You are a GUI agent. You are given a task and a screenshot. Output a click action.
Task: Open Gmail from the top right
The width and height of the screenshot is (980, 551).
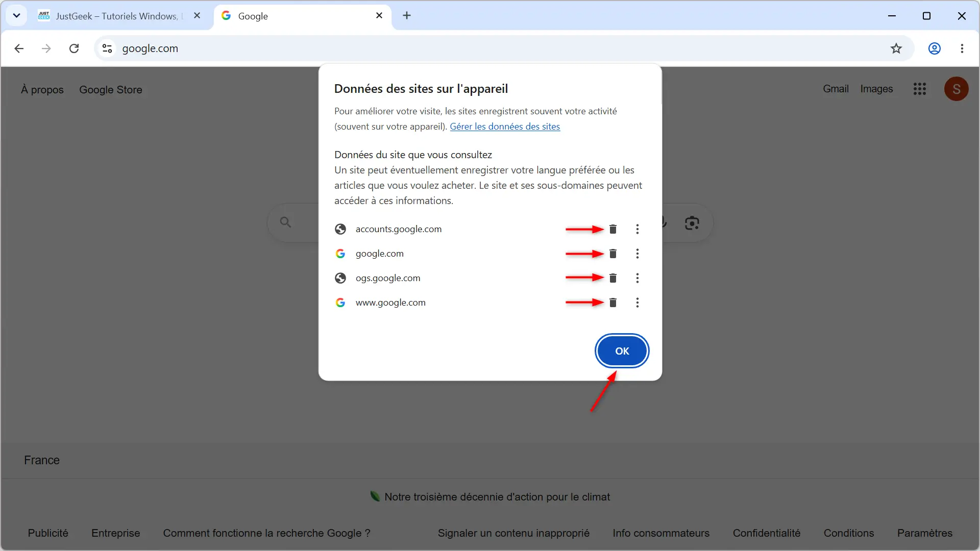tap(836, 89)
